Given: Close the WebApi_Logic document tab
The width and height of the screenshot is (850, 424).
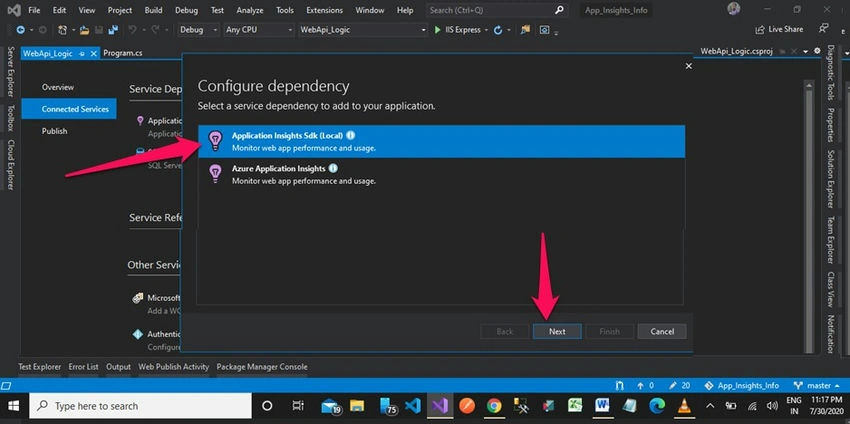Looking at the screenshot, I should tap(94, 54).
